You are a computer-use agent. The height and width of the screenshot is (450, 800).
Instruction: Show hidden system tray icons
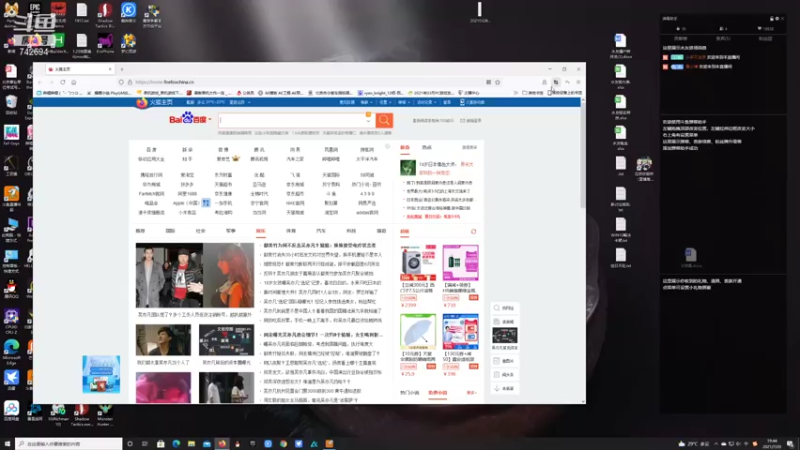click(x=715, y=444)
